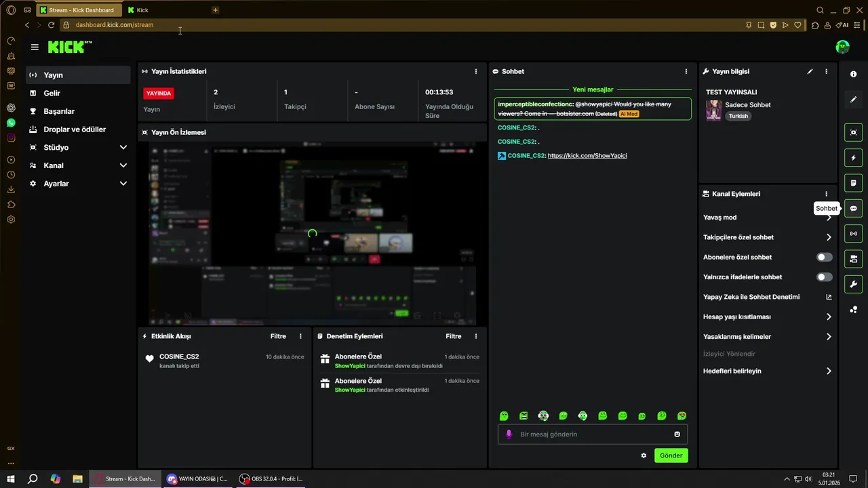Click the Turkish language tag

click(x=738, y=116)
